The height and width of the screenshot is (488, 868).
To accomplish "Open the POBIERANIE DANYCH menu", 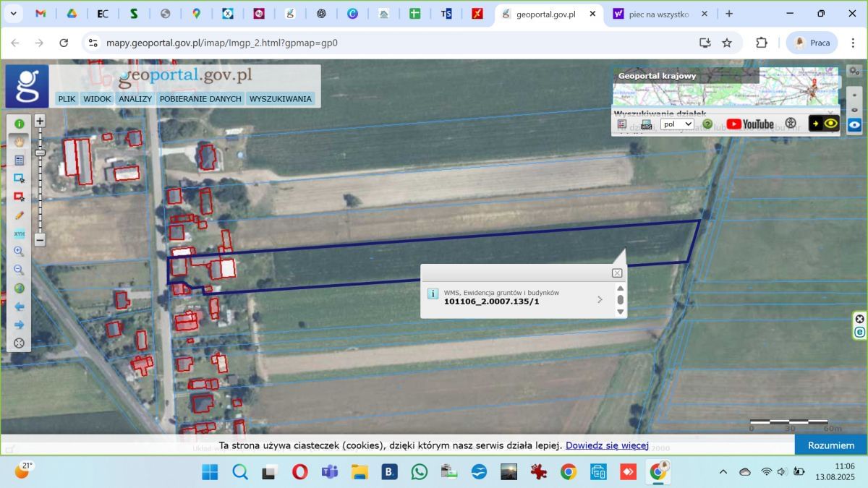I will coord(200,99).
